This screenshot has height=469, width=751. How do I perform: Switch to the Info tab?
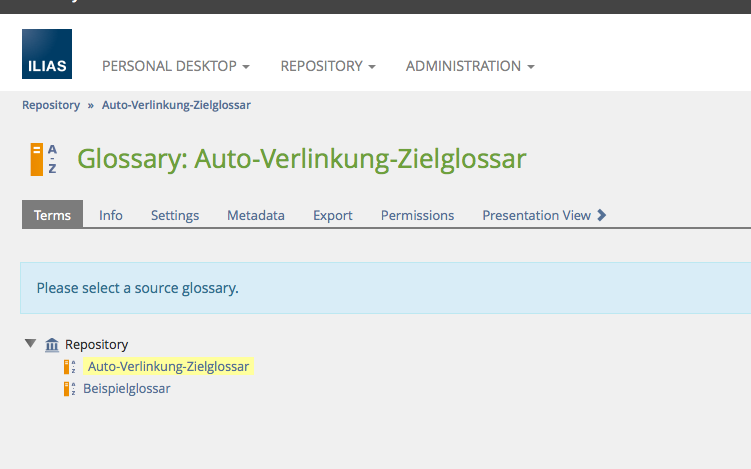click(111, 215)
